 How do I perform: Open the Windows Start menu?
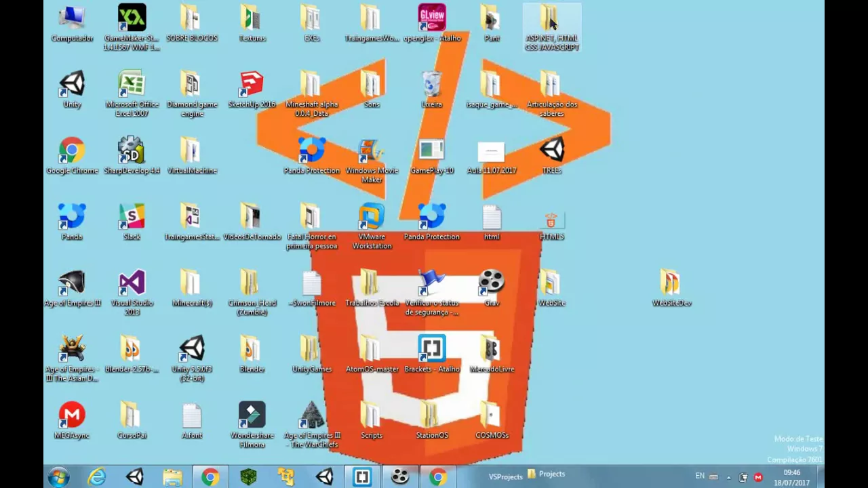point(59,477)
